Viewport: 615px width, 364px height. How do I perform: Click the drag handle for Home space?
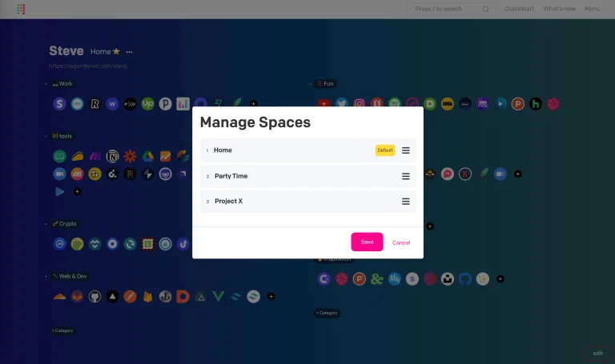(x=405, y=150)
